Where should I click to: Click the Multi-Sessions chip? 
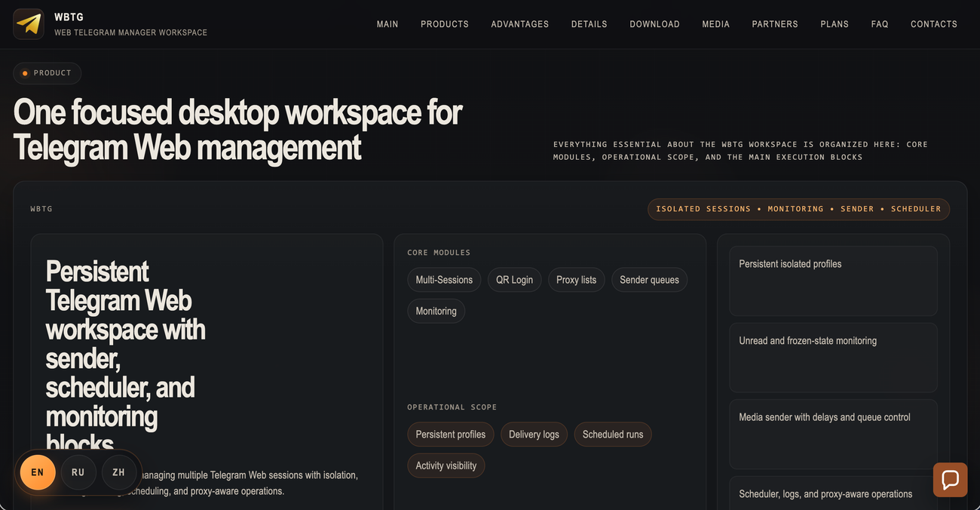point(444,280)
